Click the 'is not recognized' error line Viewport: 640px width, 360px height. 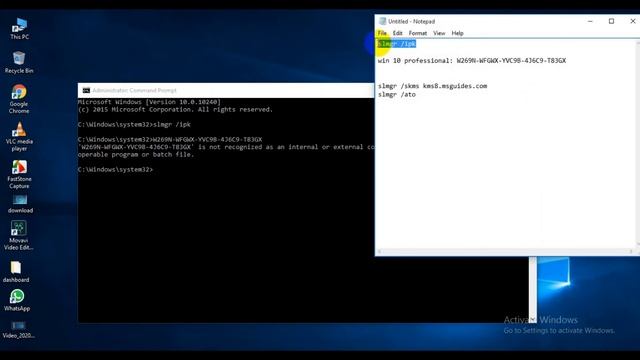[226, 147]
